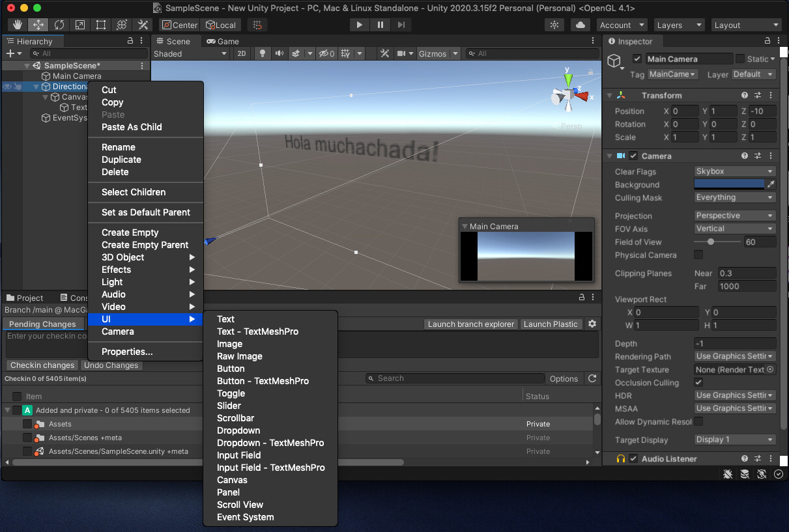Image resolution: width=789 pixels, height=532 pixels.
Task: Open the custom editor tools
Action: [143, 25]
